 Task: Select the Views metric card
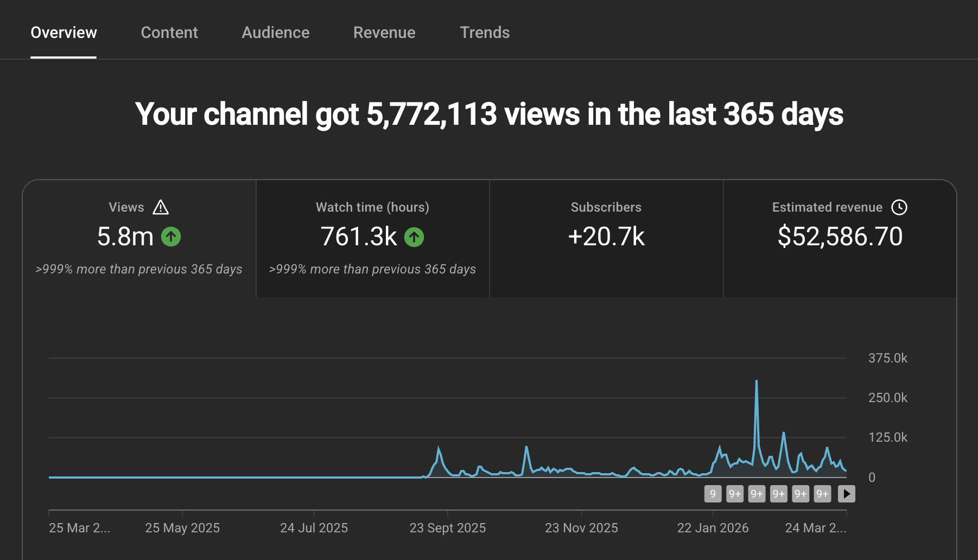[x=139, y=239]
